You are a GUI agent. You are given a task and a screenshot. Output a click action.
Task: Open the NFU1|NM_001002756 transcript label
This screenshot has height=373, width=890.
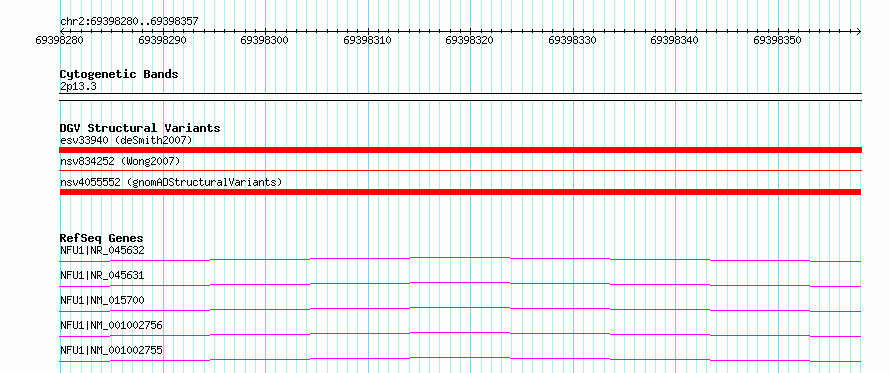pyautogui.click(x=111, y=325)
